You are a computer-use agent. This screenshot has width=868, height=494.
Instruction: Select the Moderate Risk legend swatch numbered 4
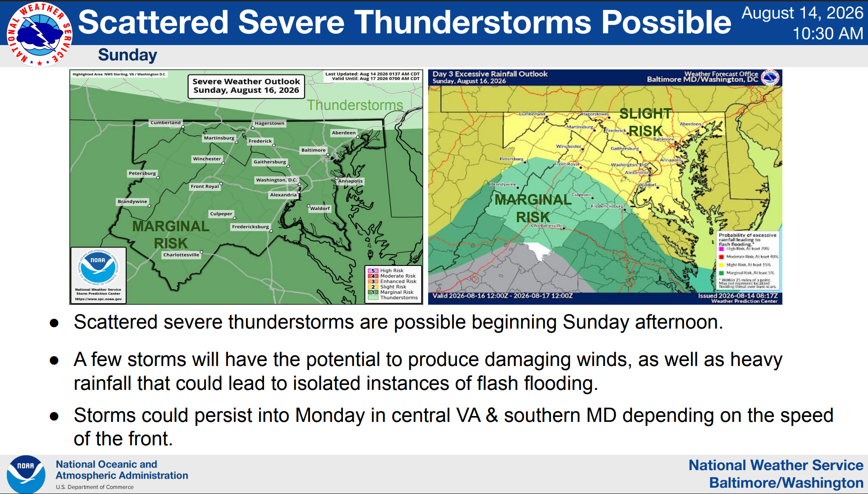point(373,276)
